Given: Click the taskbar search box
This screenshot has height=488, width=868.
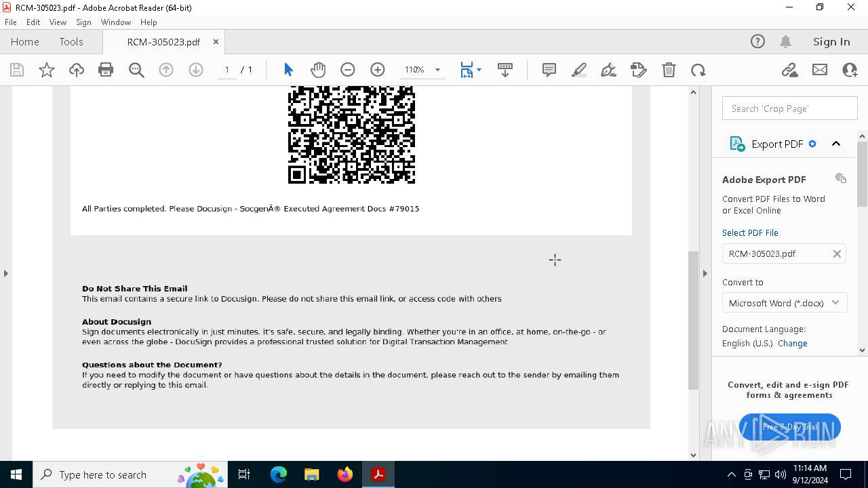Looking at the screenshot, I should (x=132, y=474).
